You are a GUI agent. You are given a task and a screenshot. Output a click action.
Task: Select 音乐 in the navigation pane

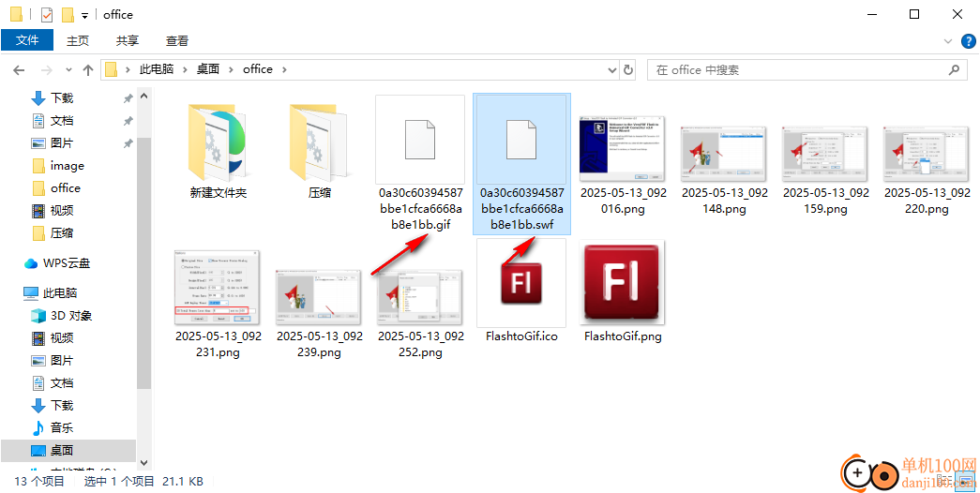(x=62, y=428)
